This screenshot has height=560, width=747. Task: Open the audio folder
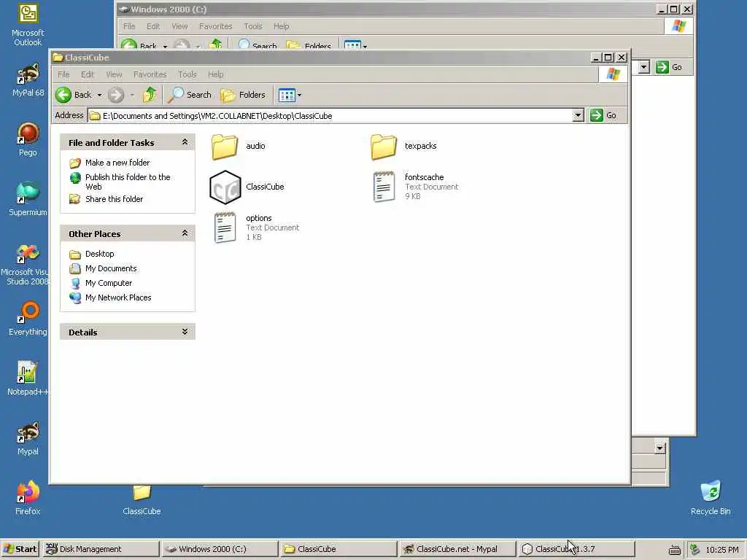225,146
